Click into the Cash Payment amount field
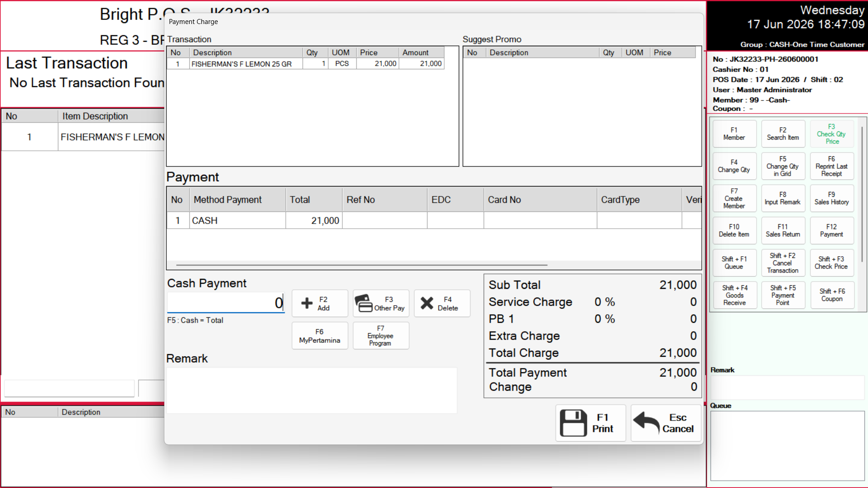 click(225, 302)
